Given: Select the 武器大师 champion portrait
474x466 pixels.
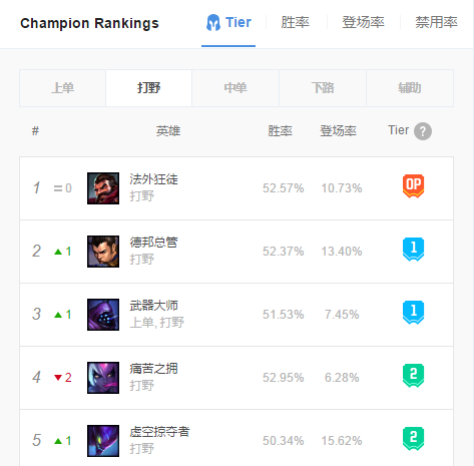Looking at the screenshot, I should pos(103,314).
